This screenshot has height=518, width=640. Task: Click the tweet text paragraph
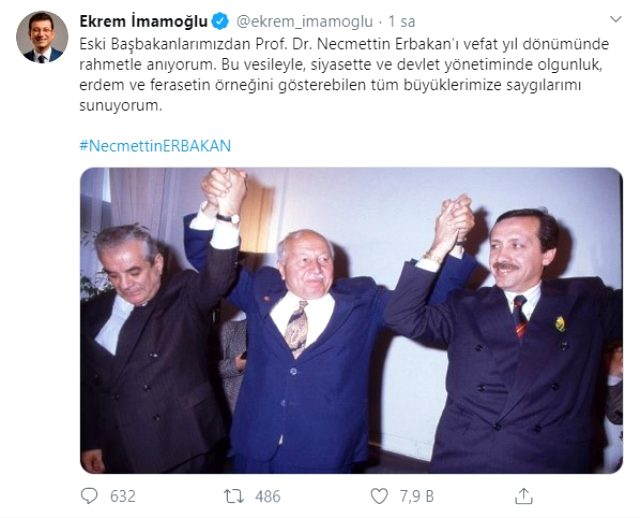coord(344,75)
